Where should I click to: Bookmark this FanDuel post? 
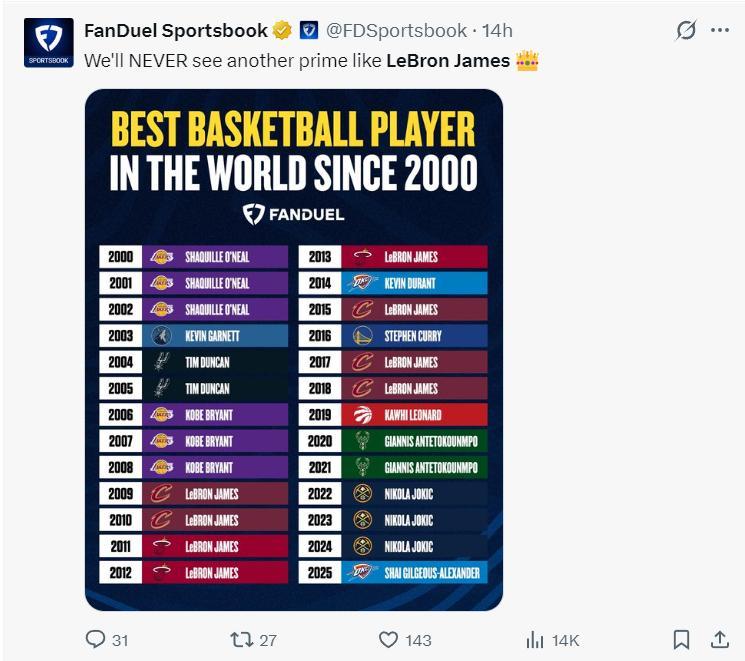coord(681,639)
